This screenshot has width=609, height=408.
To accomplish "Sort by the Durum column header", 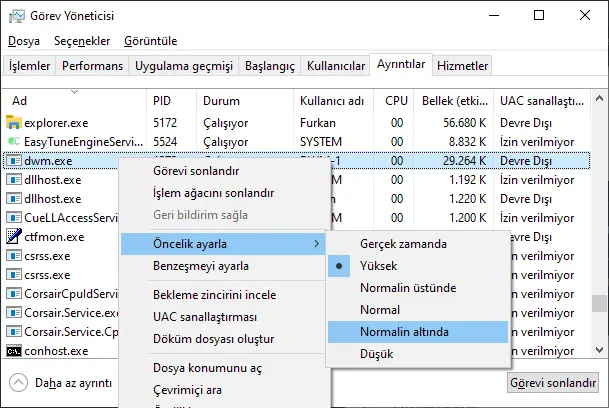I will pyautogui.click(x=245, y=101).
